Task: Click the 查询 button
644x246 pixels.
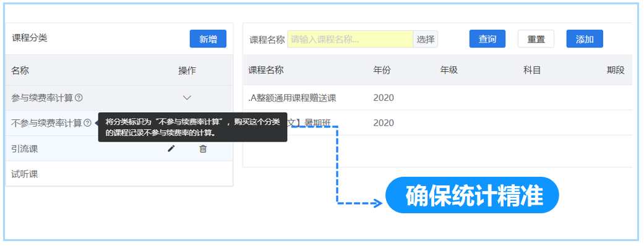Action: tap(487, 39)
